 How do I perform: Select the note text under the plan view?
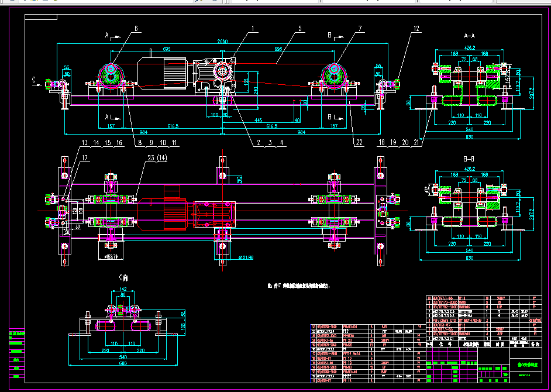(298, 286)
